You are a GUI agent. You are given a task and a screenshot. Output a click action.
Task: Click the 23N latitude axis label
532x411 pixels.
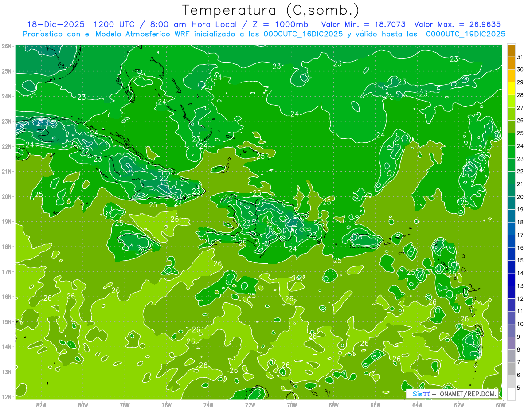pyautogui.click(x=7, y=121)
